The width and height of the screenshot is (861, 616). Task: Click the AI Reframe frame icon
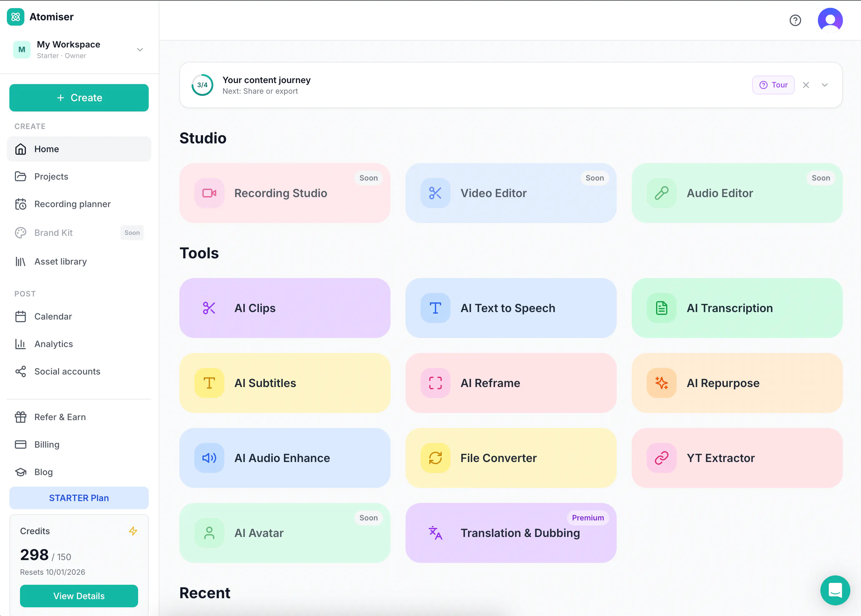pyautogui.click(x=435, y=383)
